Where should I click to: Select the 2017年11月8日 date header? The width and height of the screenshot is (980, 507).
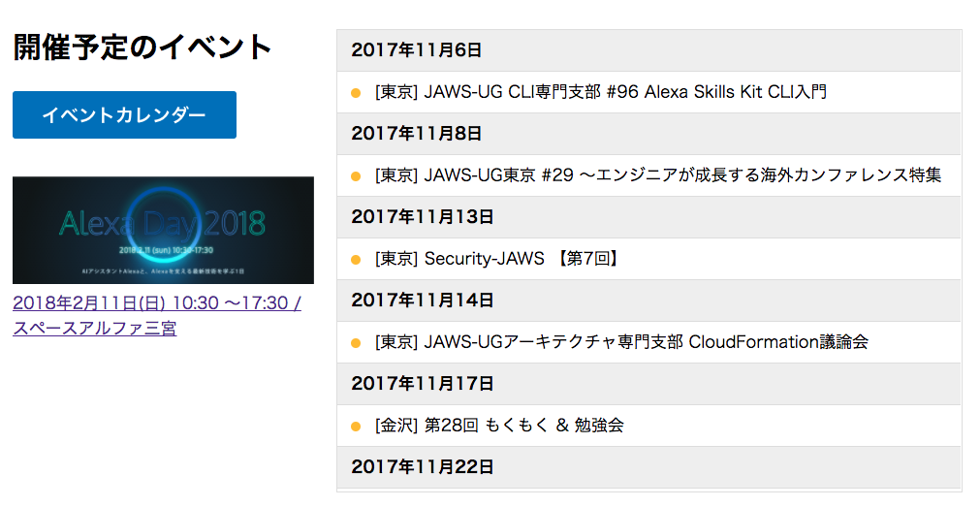[x=648, y=134]
